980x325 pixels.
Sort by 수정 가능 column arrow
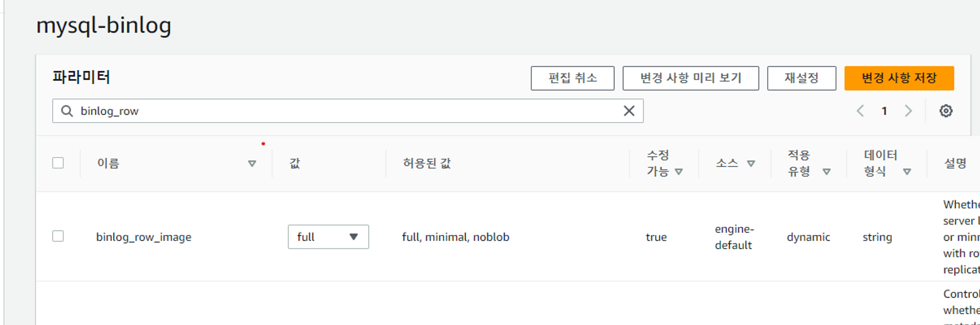(679, 172)
